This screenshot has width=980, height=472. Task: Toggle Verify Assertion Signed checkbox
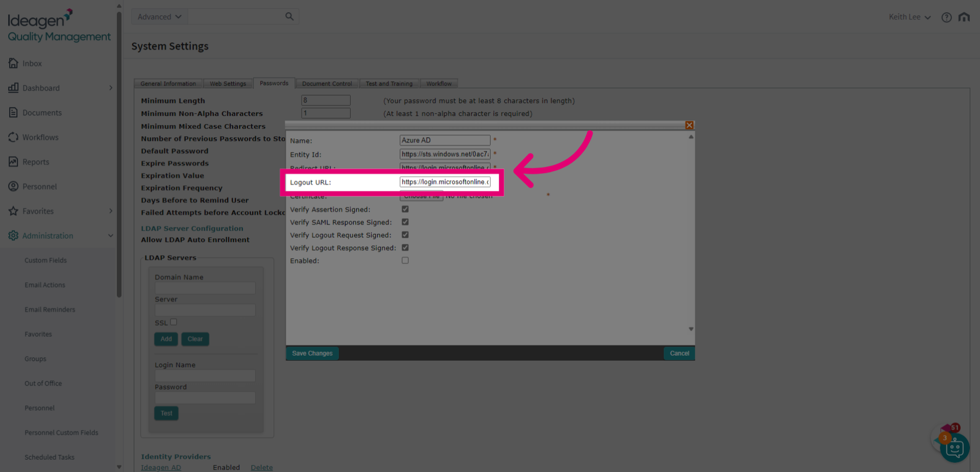point(405,209)
